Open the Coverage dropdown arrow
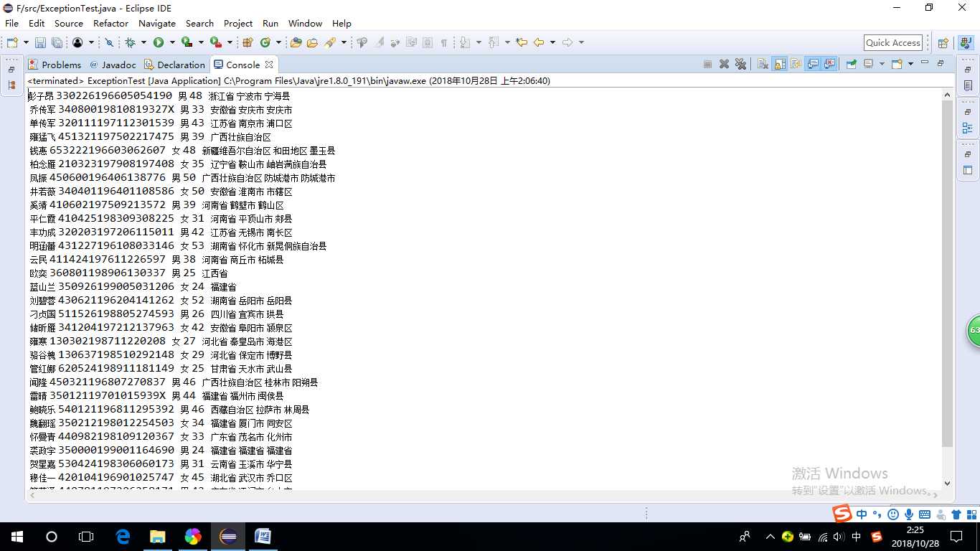The image size is (980, 551). pyautogui.click(x=201, y=42)
